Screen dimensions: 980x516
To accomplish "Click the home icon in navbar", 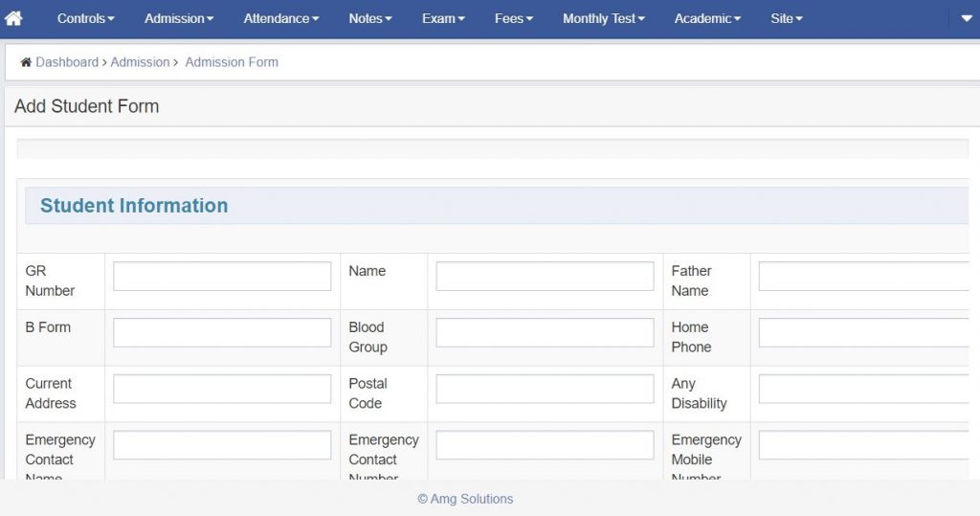I will point(13,18).
